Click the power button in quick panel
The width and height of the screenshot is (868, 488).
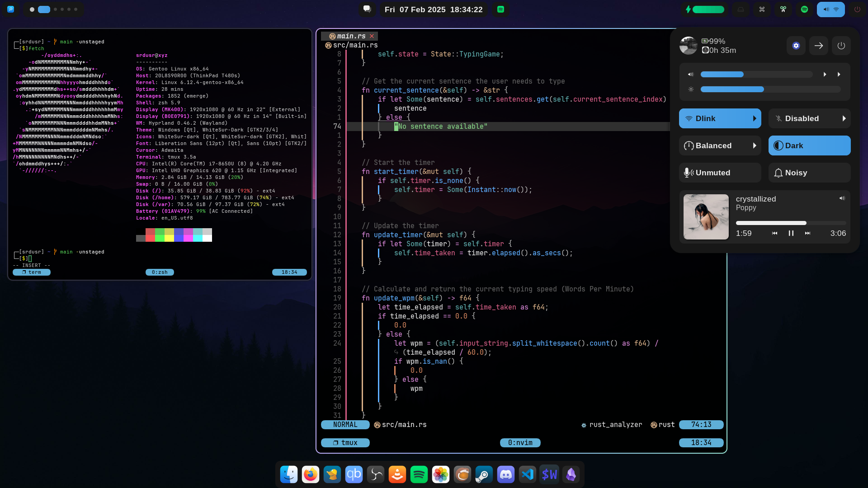pyautogui.click(x=841, y=46)
